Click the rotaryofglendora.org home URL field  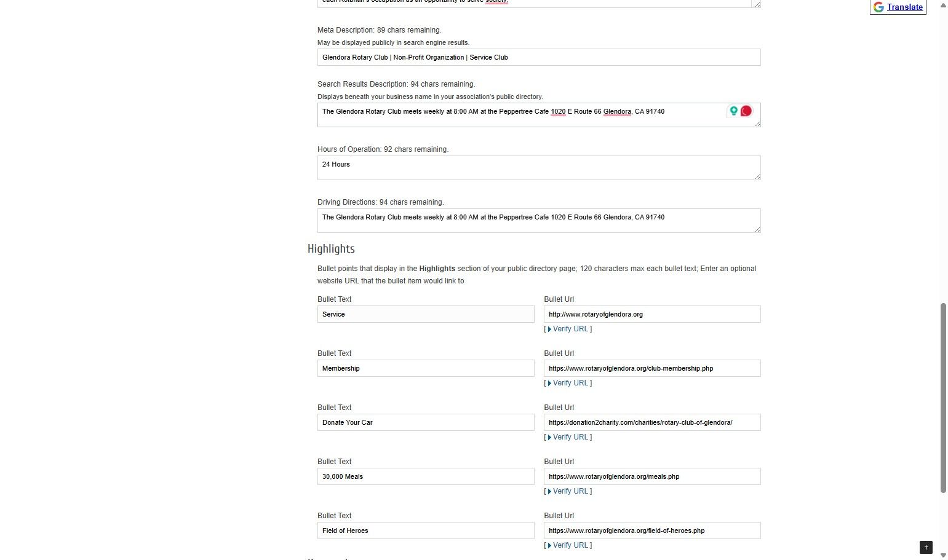pyautogui.click(x=652, y=314)
